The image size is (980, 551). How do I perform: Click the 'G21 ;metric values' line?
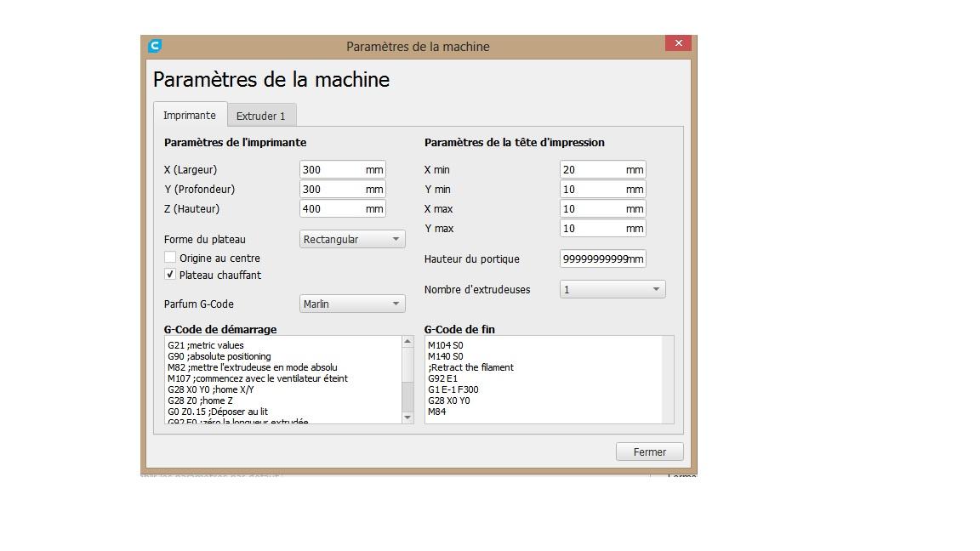pyautogui.click(x=206, y=345)
